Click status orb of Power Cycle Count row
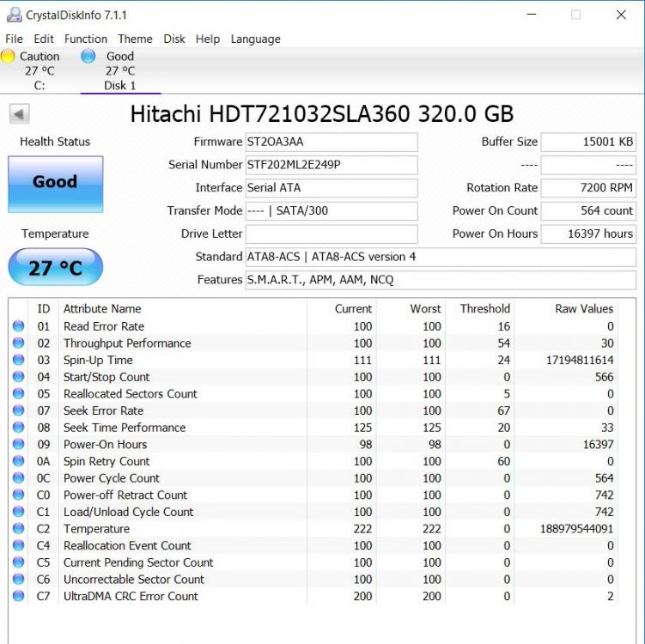 click(19, 478)
